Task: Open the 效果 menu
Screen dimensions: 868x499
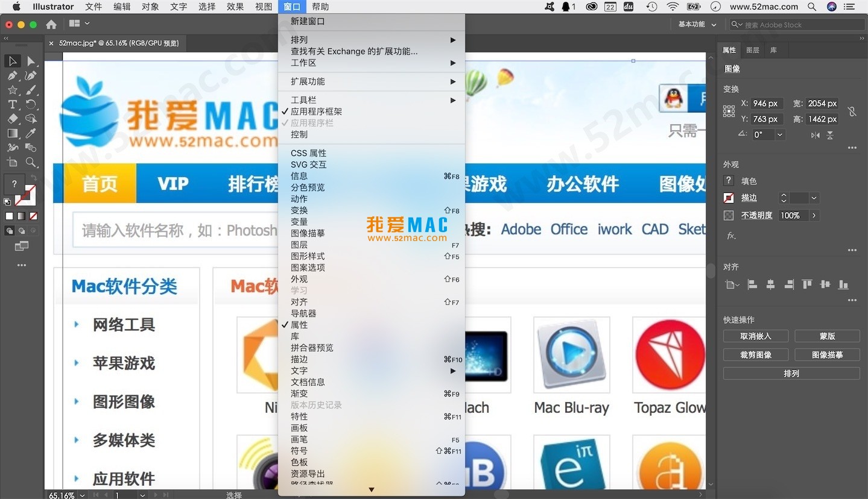Action: tap(235, 7)
